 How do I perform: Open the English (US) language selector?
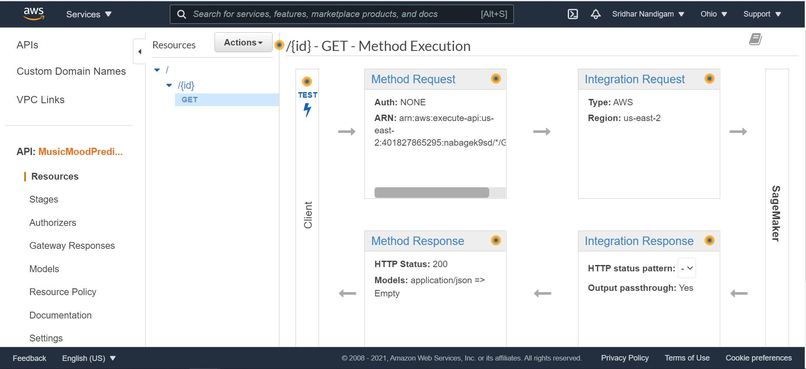[x=89, y=358]
